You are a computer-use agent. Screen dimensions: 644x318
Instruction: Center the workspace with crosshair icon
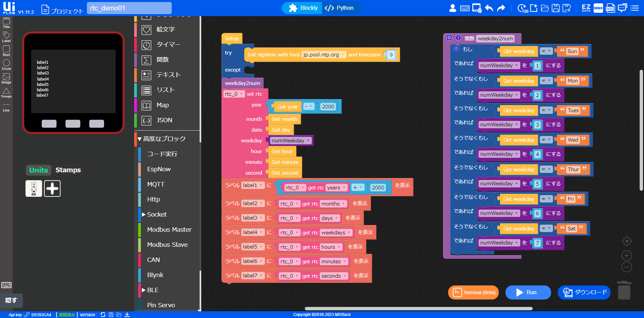627,241
